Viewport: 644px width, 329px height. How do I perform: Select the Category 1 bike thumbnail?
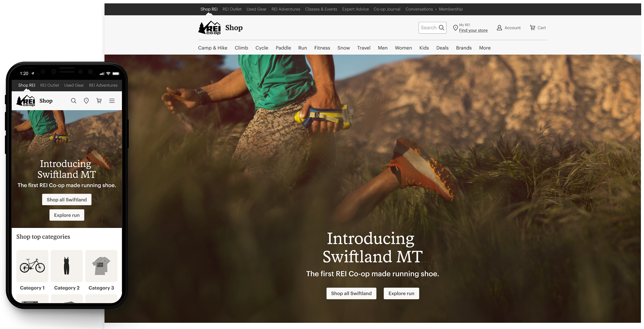[32, 266]
